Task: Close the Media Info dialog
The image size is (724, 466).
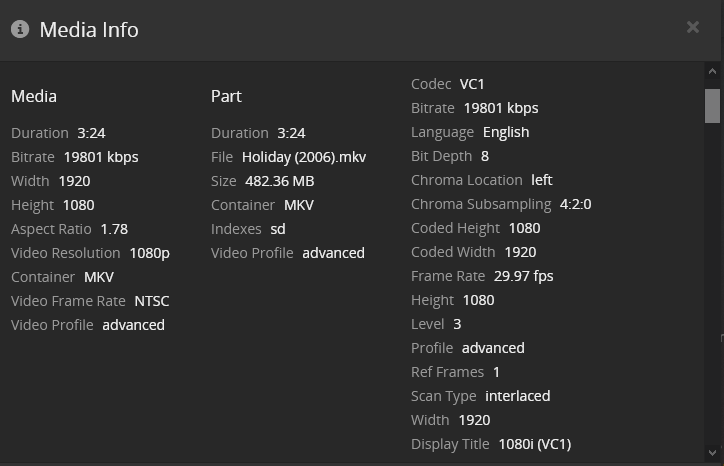Action: coord(693,27)
